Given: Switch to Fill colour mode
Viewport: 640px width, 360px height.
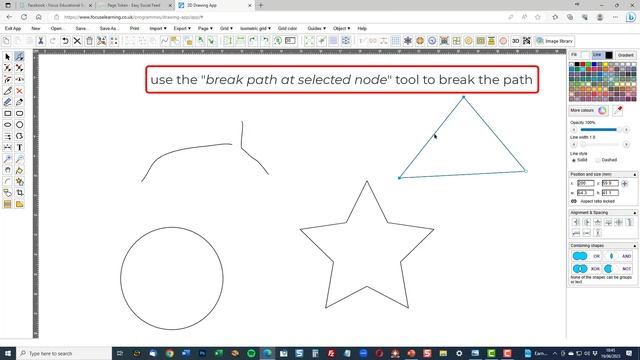Looking at the screenshot, I should (x=574, y=55).
